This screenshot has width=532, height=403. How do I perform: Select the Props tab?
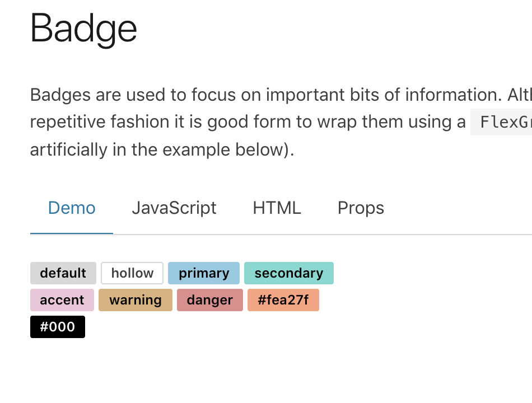click(x=361, y=208)
